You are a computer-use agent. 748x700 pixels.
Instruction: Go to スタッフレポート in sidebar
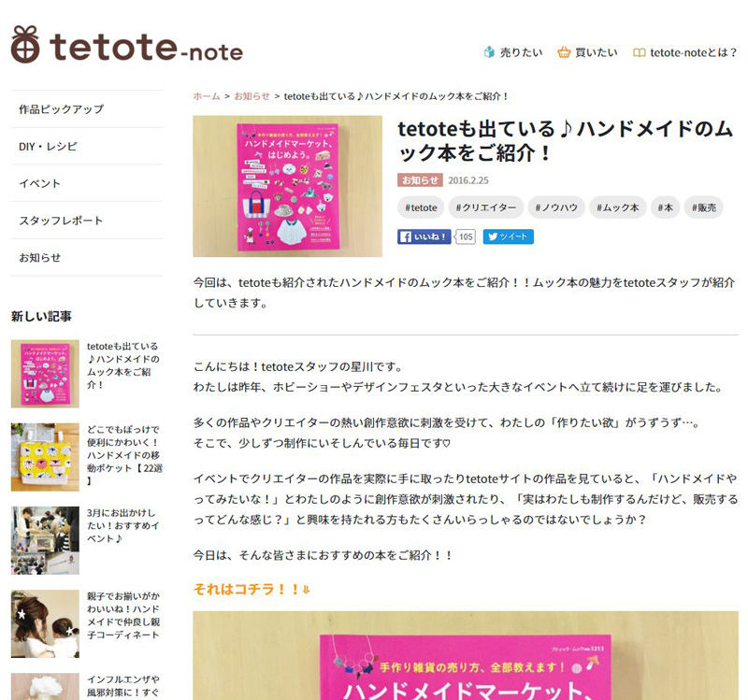pos(87,221)
